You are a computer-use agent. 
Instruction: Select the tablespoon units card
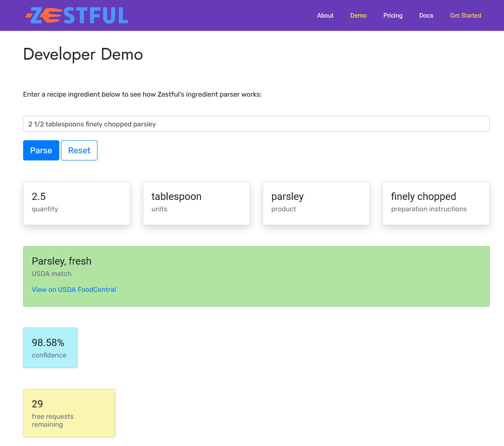click(196, 203)
